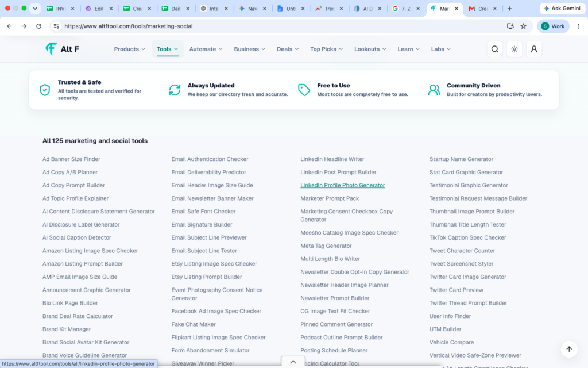Viewport: 588px width, 368px height.
Task: Open a new tab with plus button
Action: point(509,9)
